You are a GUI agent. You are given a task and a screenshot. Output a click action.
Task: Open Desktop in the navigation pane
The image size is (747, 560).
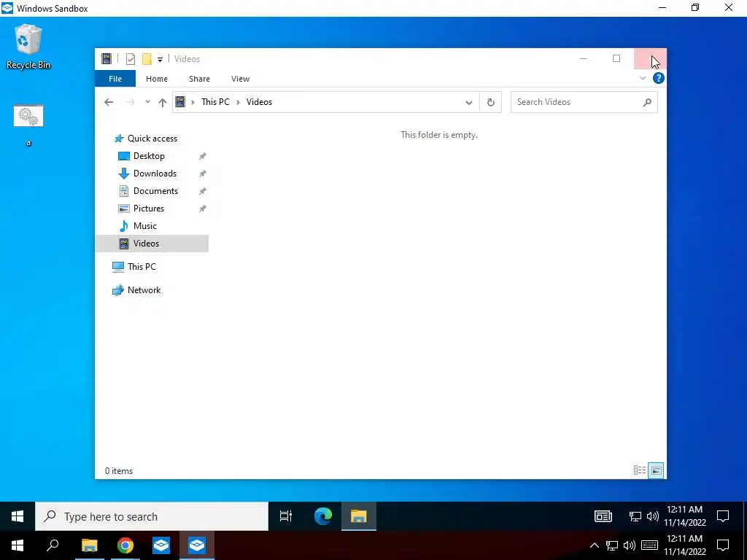pos(149,156)
